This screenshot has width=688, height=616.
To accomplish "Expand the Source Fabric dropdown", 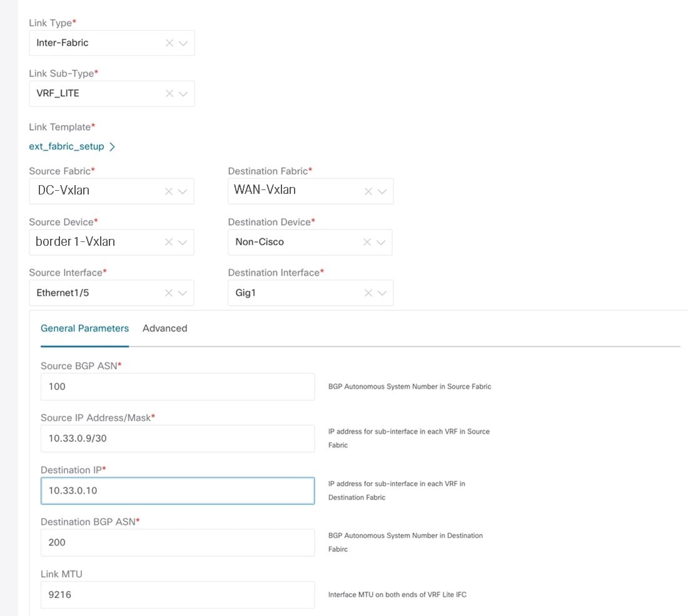I will click(183, 191).
